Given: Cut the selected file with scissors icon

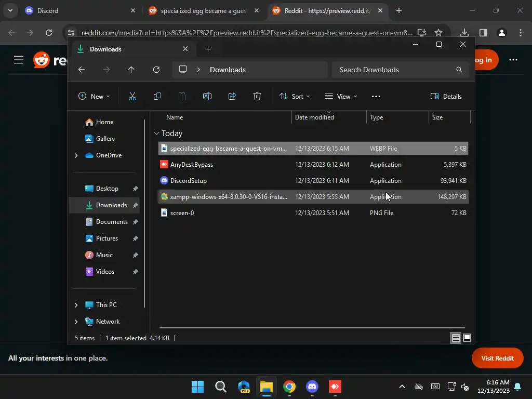Looking at the screenshot, I should 132,96.
